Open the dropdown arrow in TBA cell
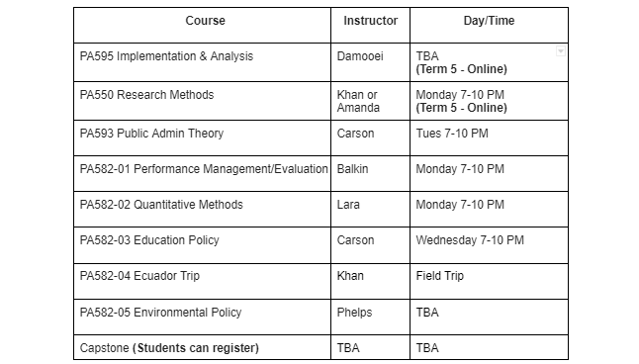This screenshot has height=364, width=639. pyautogui.click(x=560, y=51)
